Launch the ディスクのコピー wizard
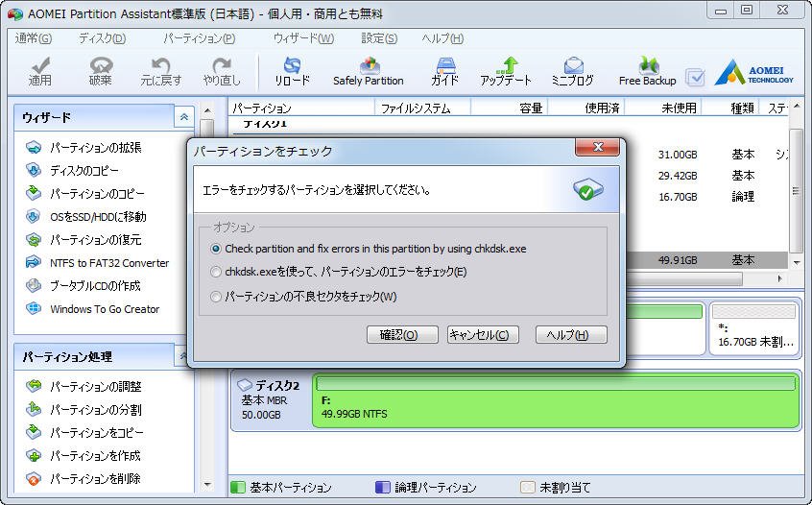812x505 pixels. click(x=72, y=170)
